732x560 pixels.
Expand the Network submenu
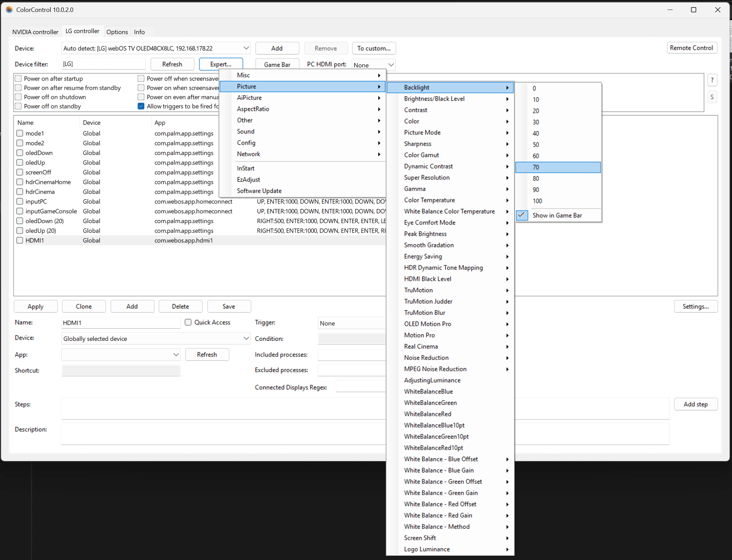pos(303,154)
